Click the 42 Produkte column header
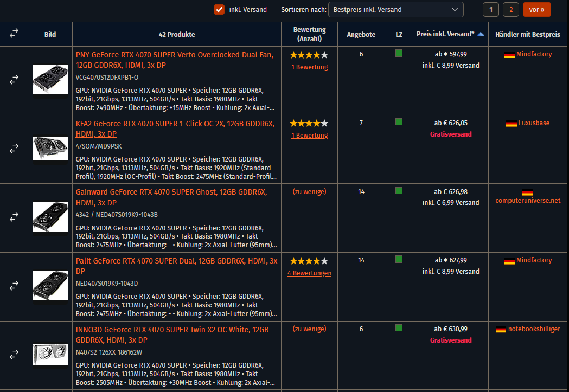The width and height of the screenshot is (569, 392). [x=177, y=35]
